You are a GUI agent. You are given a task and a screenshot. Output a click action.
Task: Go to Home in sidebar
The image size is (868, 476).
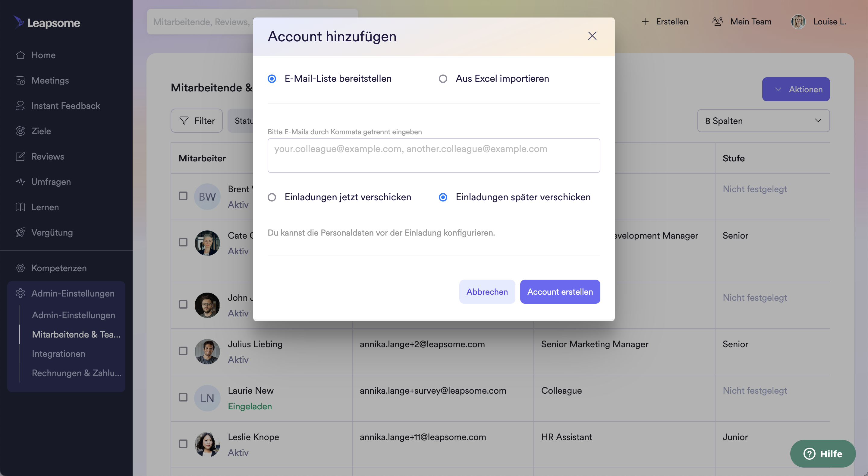43,55
